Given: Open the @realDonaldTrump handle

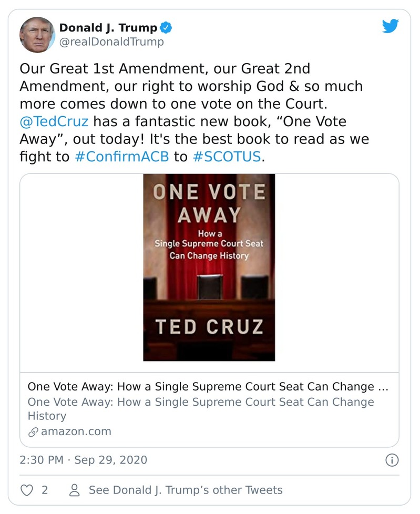Looking at the screenshot, I should click(x=111, y=42).
